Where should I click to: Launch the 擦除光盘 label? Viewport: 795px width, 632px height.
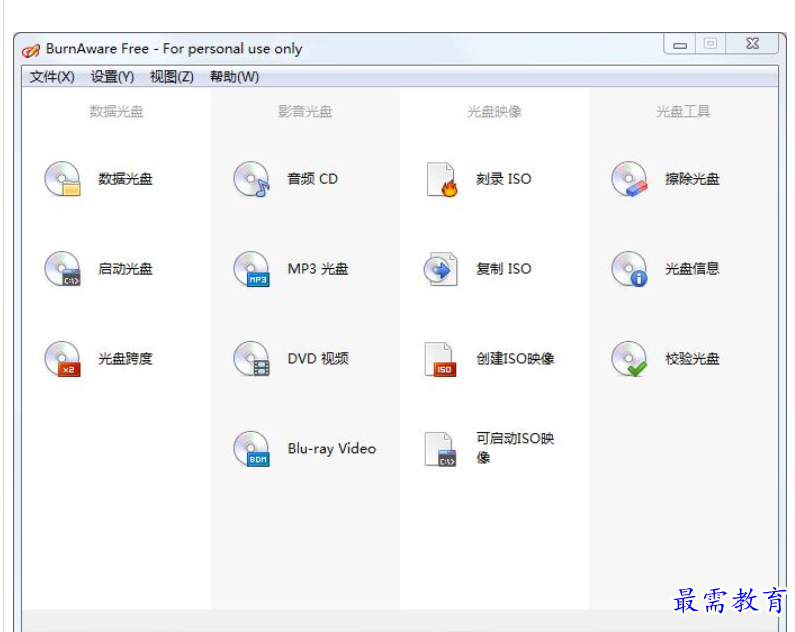(x=692, y=179)
